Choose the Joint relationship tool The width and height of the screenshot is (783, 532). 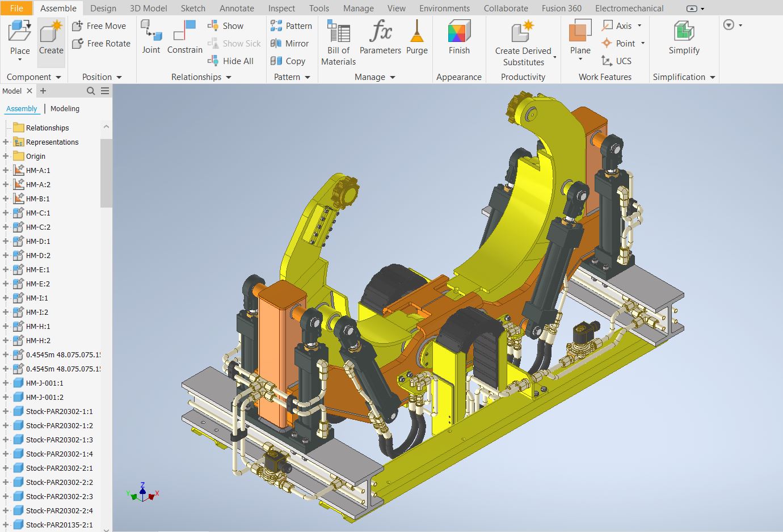pyautogui.click(x=151, y=37)
